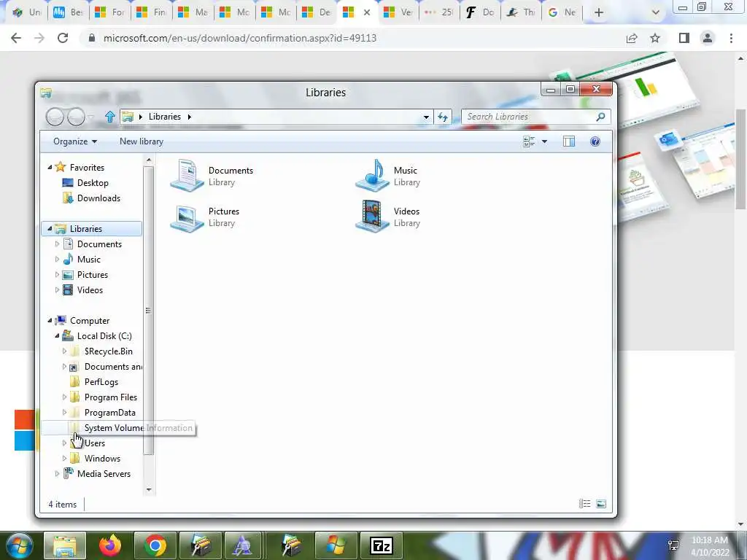This screenshot has width=747, height=560.
Task: Open Windows Explorer from the taskbar
Action: (65, 545)
